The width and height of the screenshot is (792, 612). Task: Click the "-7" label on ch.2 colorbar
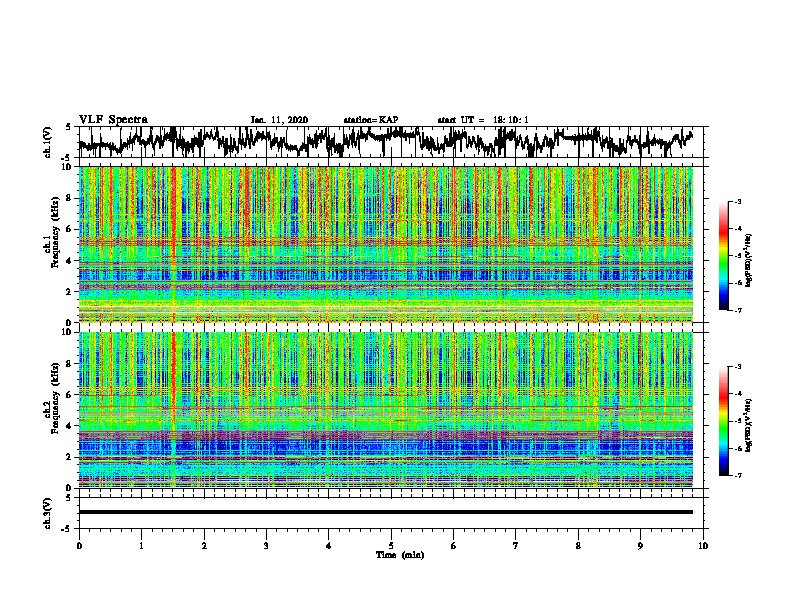(x=738, y=475)
